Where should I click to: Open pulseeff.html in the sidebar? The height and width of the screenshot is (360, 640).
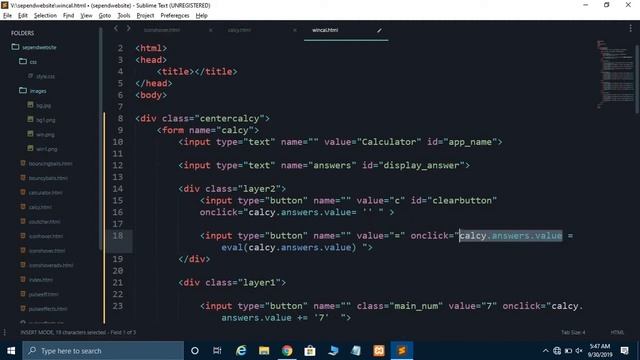click(x=43, y=294)
